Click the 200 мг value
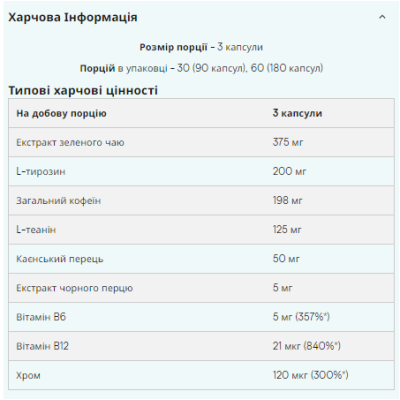The image size is (400, 400). tap(289, 171)
